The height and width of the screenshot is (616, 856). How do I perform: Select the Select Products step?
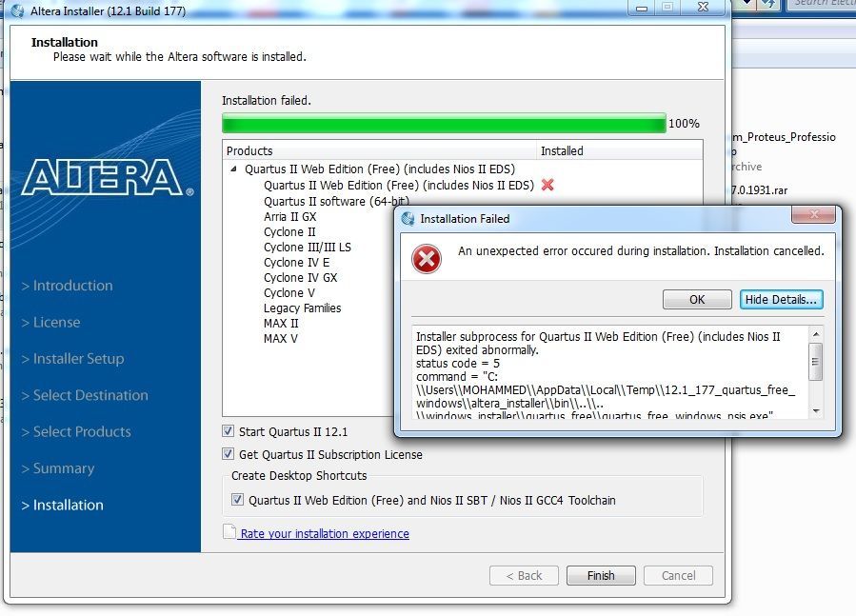pos(76,432)
